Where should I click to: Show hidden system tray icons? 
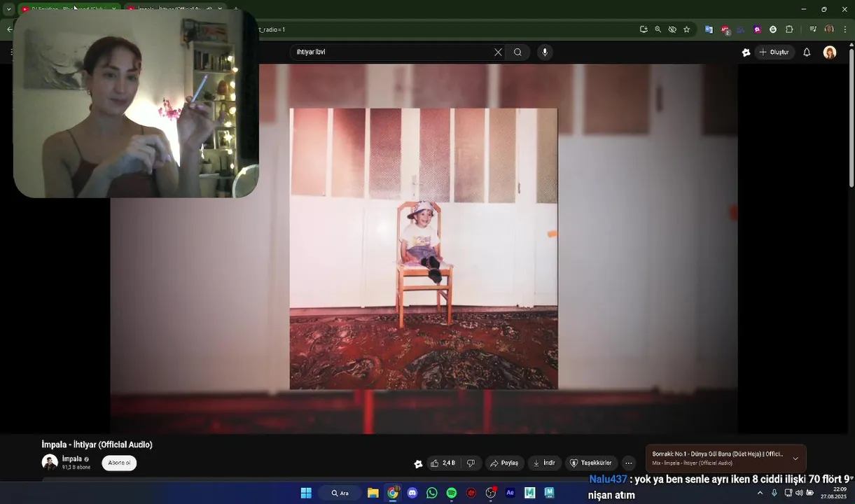(x=760, y=493)
